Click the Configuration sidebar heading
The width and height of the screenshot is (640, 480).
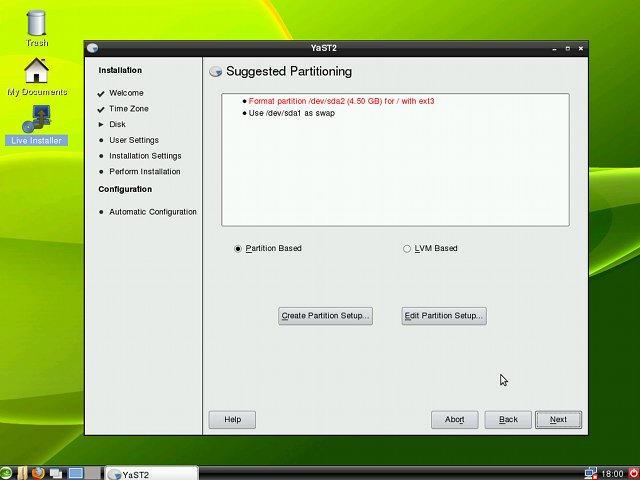125,189
